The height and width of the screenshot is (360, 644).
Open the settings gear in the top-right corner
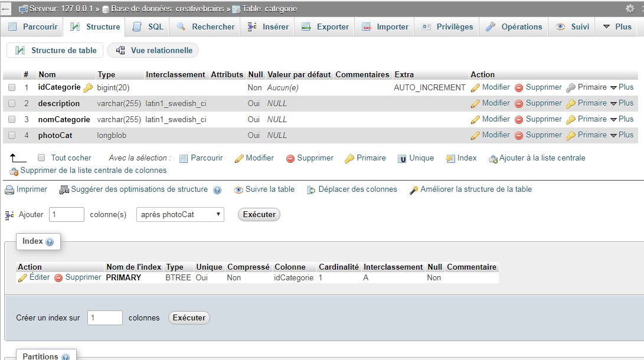[x=630, y=8]
